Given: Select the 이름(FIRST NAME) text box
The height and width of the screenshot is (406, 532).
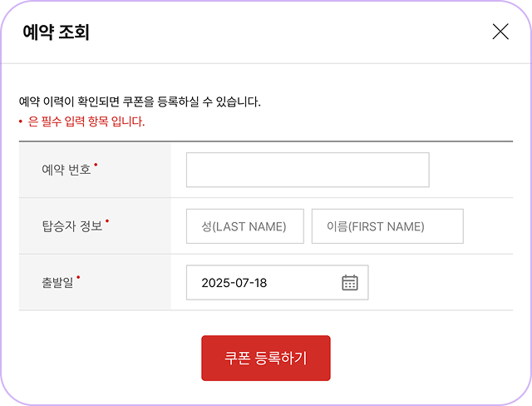Looking at the screenshot, I should click(x=387, y=226).
